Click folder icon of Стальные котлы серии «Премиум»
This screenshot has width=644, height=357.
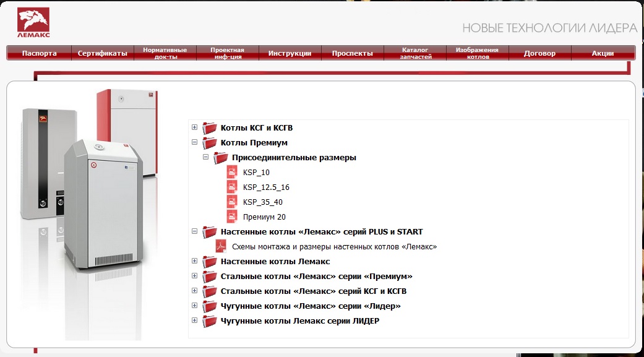click(210, 276)
